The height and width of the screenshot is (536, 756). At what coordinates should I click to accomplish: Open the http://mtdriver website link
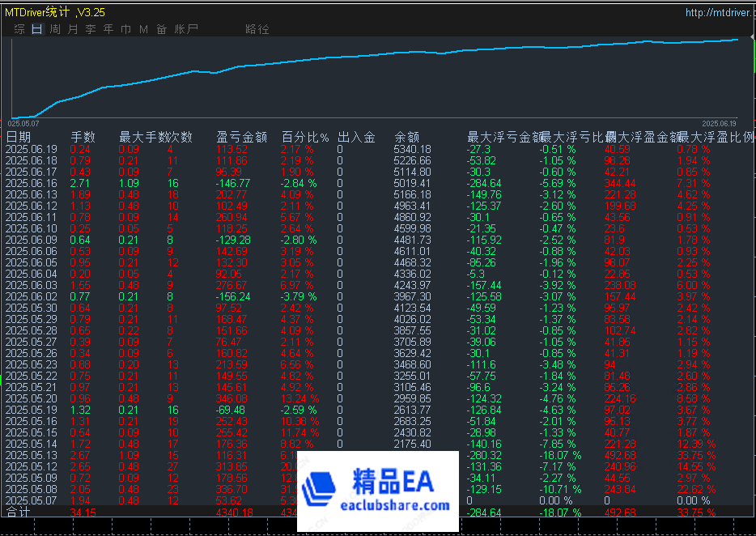[720, 12]
